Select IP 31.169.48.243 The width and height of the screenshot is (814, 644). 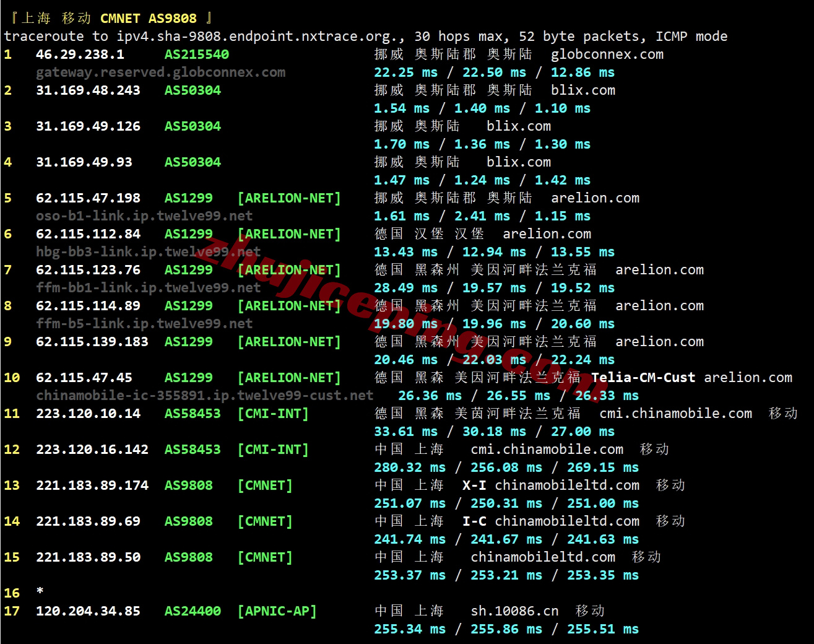click(88, 90)
